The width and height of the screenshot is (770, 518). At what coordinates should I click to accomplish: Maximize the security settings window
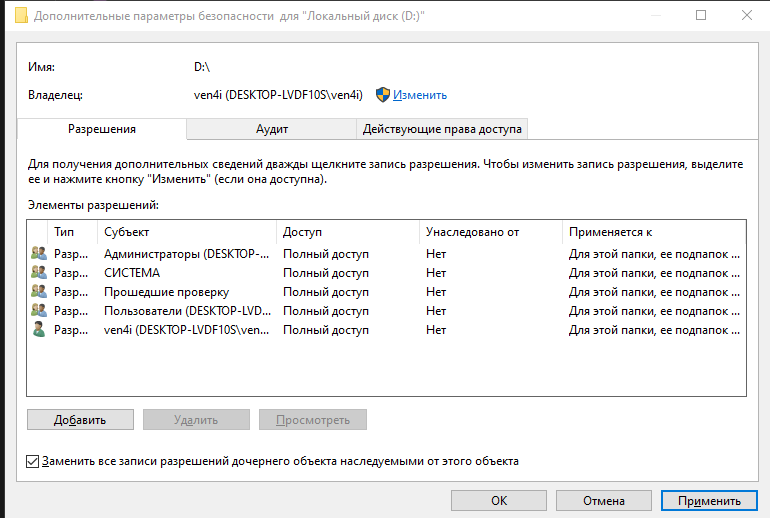[x=701, y=15]
